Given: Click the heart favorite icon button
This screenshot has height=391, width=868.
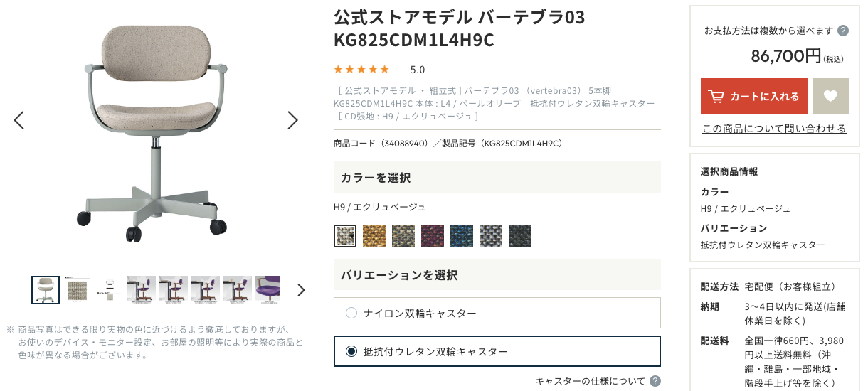Looking at the screenshot, I should point(831,96).
